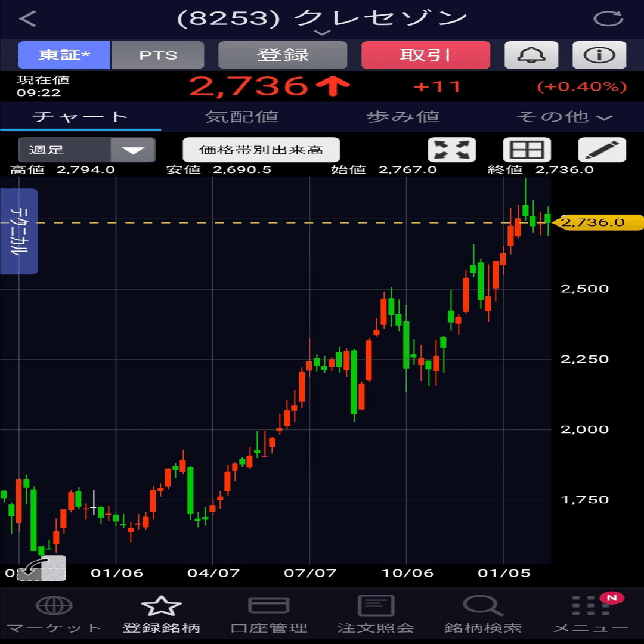
Task: Open the 取引 trade button
Action: pos(426,55)
